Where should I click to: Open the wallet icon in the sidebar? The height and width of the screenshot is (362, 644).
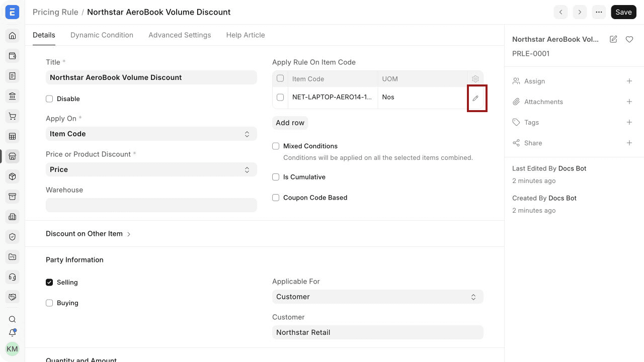pyautogui.click(x=13, y=56)
